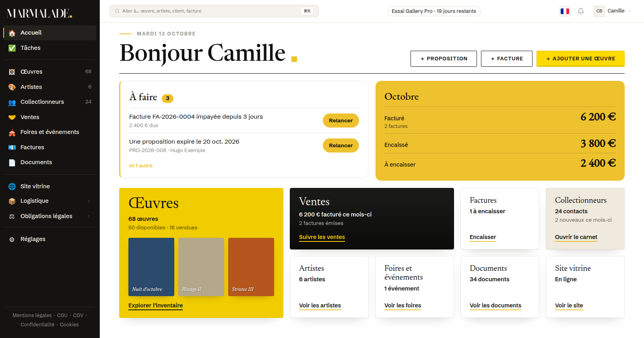
Task: Expand the Obligations légales chevron
Action: click(x=89, y=216)
